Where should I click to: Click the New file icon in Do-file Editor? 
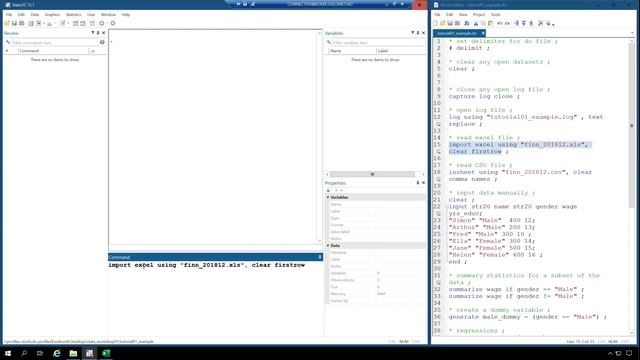[x=436, y=23]
